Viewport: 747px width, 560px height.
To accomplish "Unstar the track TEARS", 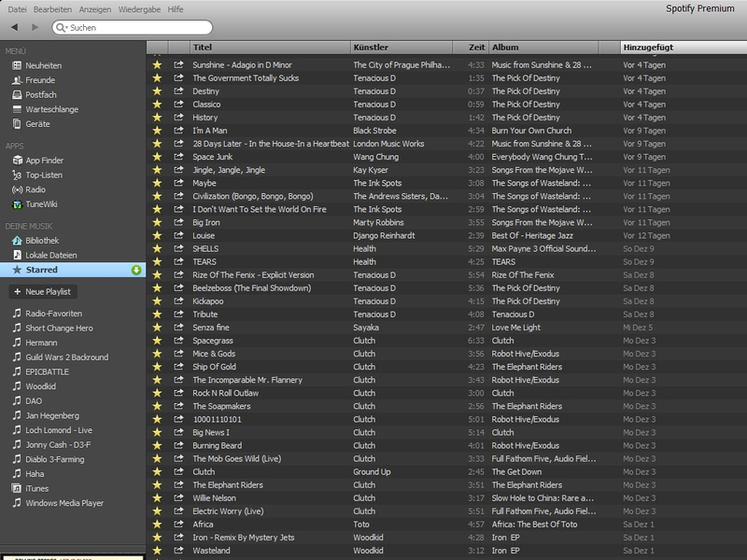I will pyautogui.click(x=157, y=262).
